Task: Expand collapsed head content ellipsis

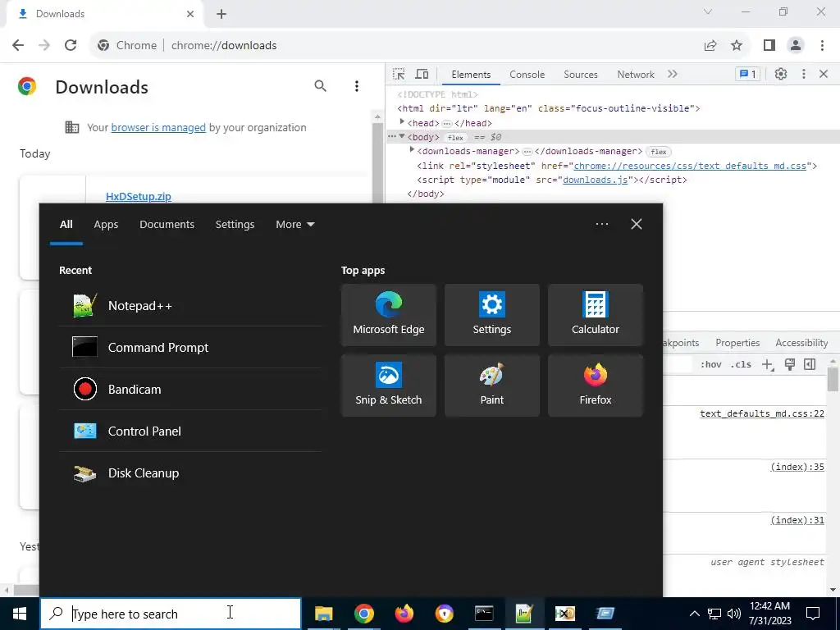Action: click(447, 123)
